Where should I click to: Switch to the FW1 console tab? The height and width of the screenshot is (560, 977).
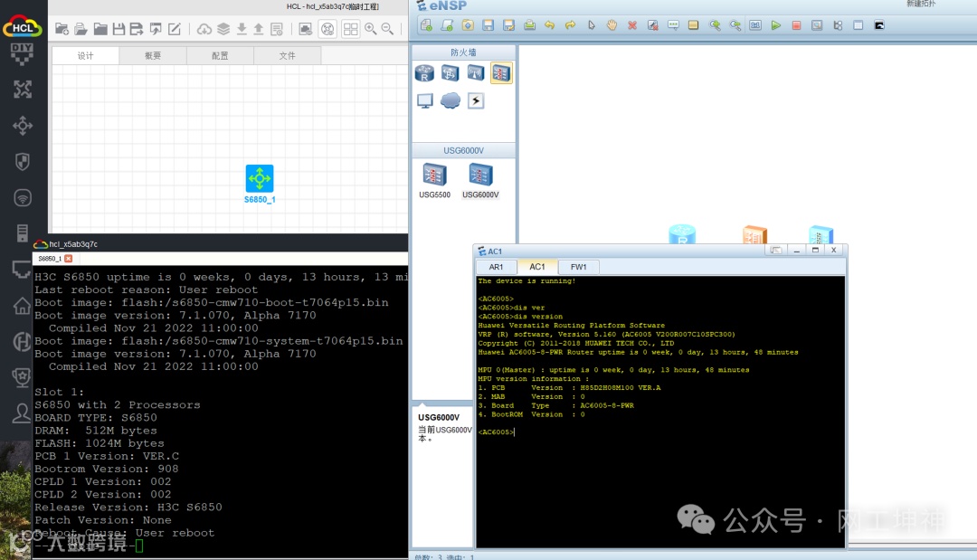(578, 267)
